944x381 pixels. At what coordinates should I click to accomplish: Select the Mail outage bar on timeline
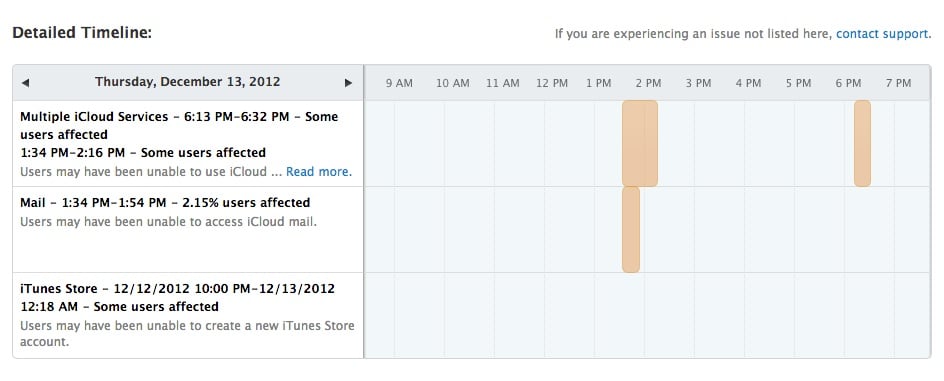[630, 229]
